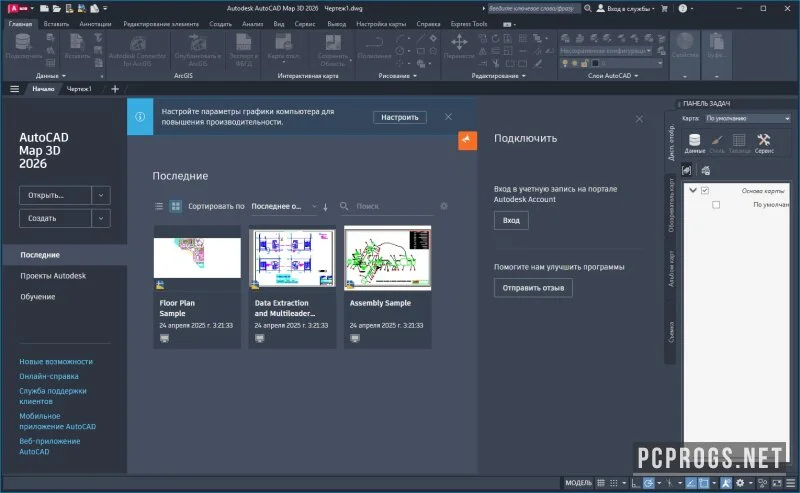
Task: Toggle polar tracking in status bar
Action: [x=648, y=483]
